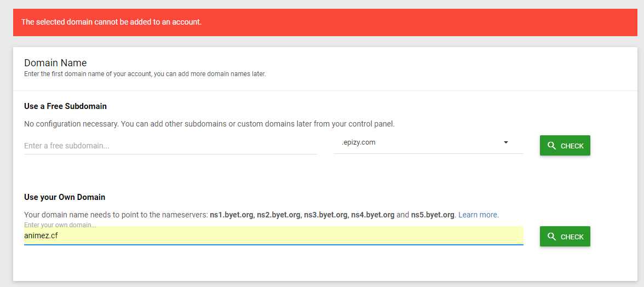
Task: Click the "Use your Own Domain" heading
Action: pyautogui.click(x=65, y=197)
